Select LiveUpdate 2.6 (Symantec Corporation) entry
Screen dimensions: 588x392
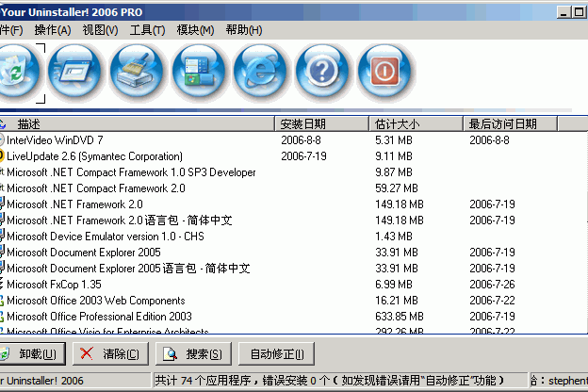[94, 156]
